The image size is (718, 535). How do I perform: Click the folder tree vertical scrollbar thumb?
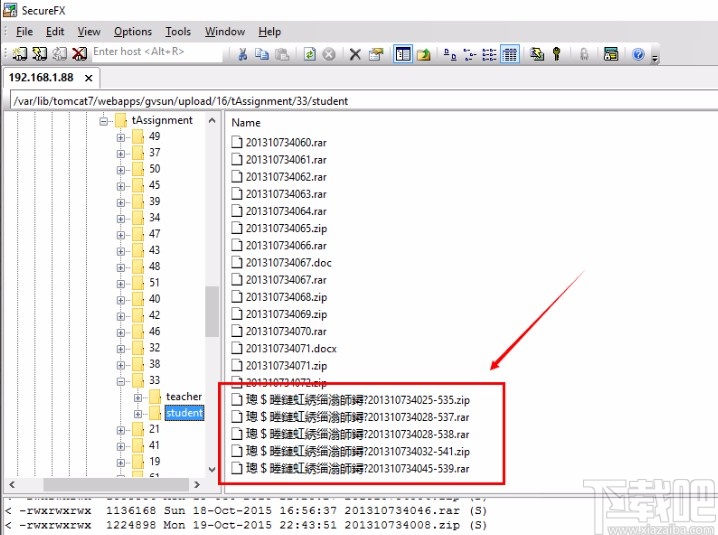[212, 310]
